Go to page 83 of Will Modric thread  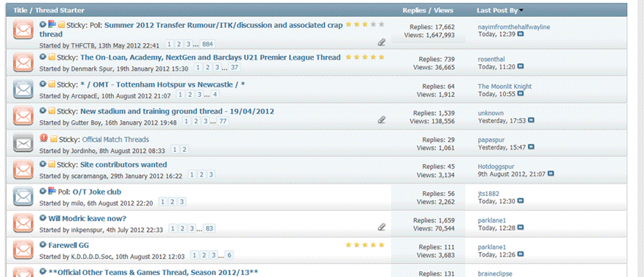click(x=210, y=229)
